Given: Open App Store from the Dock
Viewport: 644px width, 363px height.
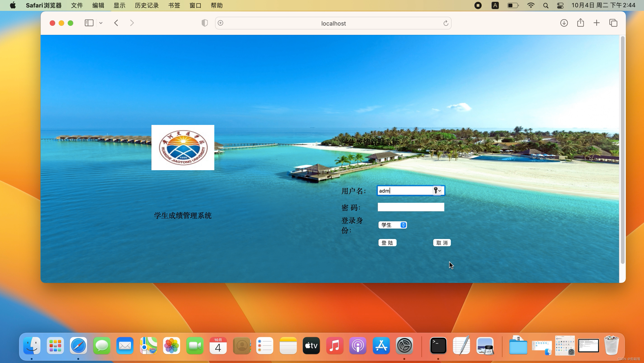Looking at the screenshot, I should click(x=381, y=346).
